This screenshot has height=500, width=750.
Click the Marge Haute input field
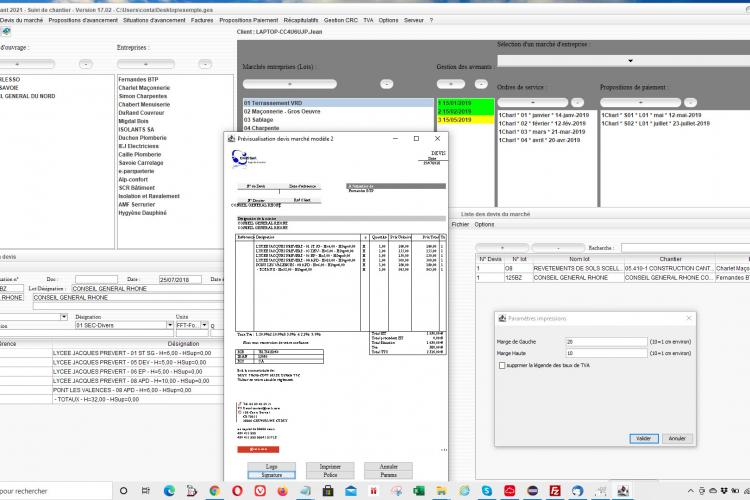606,353
